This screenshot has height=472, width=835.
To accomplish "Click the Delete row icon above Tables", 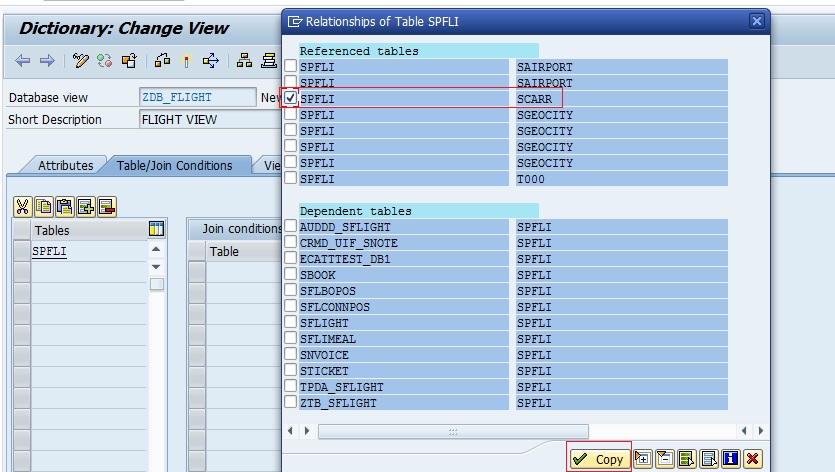I will point(106,206).
